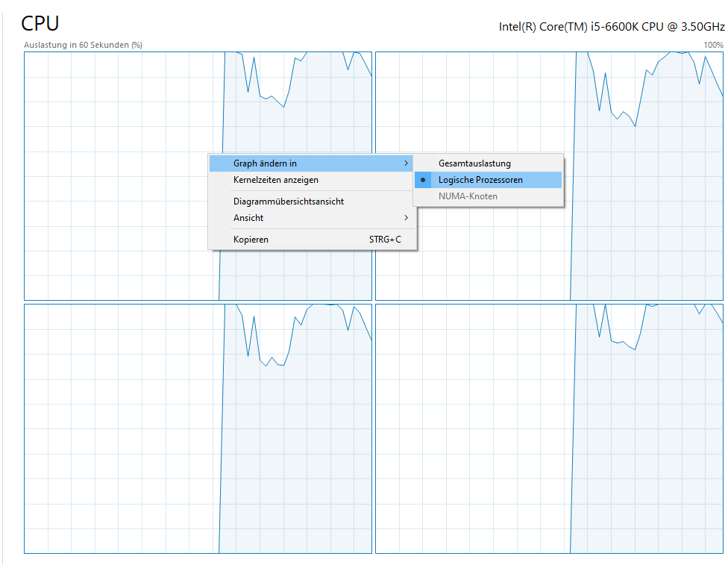Click the arrow beside 'Graph ändern in'

point(406,163)
